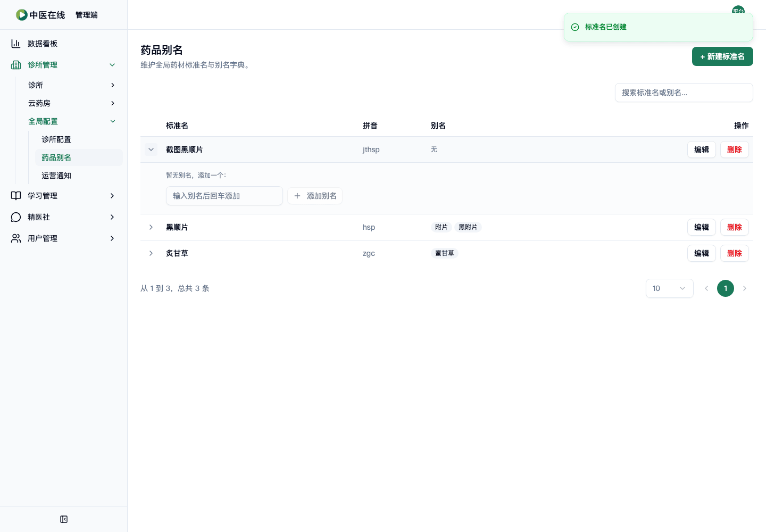The image size is (766, 532).
Task: Focus the 搜索标准名或别名 search field
Action: click(684, 93)
